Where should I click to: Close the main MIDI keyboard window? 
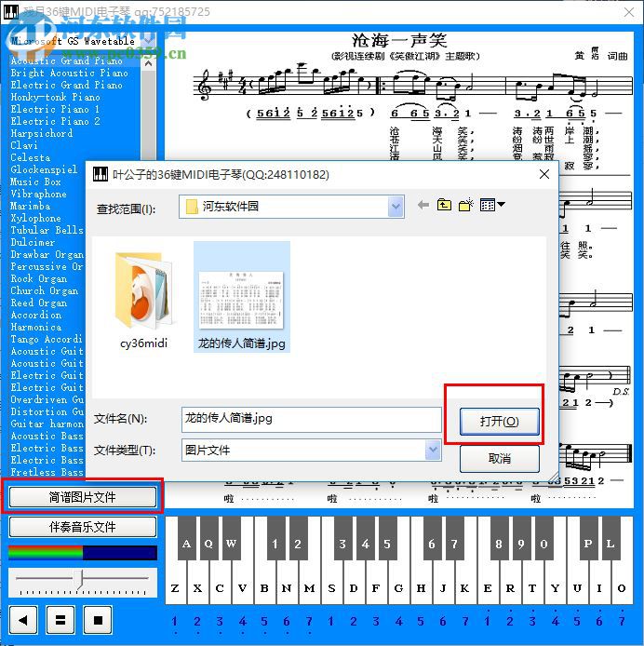[x=629, y=12]
